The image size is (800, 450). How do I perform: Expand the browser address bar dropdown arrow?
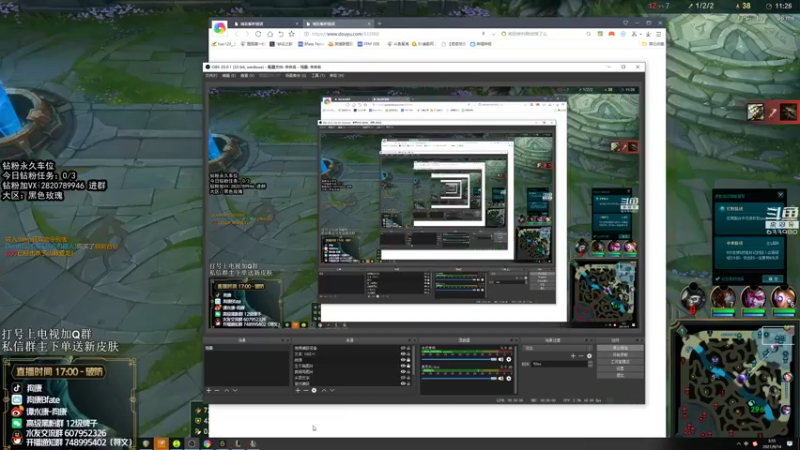(493, 34)
